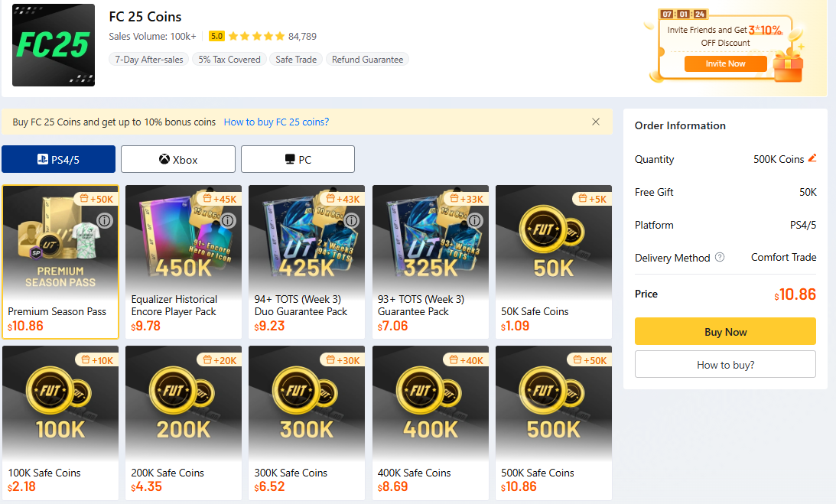Click the $2.18 price text
This screenshot has width=836, height=504.
pos(22,487)
